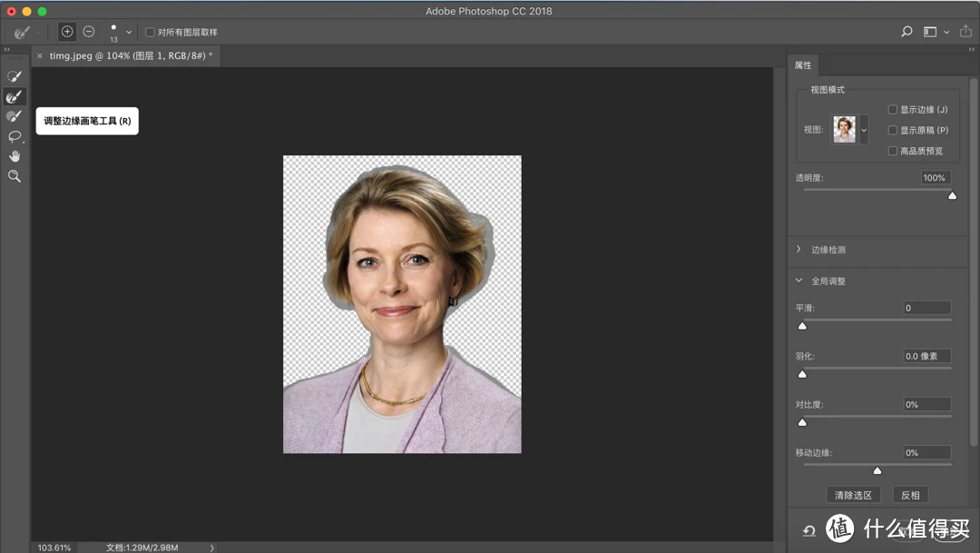Screen dimensions: 980x553
Task: Select the Zoom tool
Action: [x=14, y=176]
